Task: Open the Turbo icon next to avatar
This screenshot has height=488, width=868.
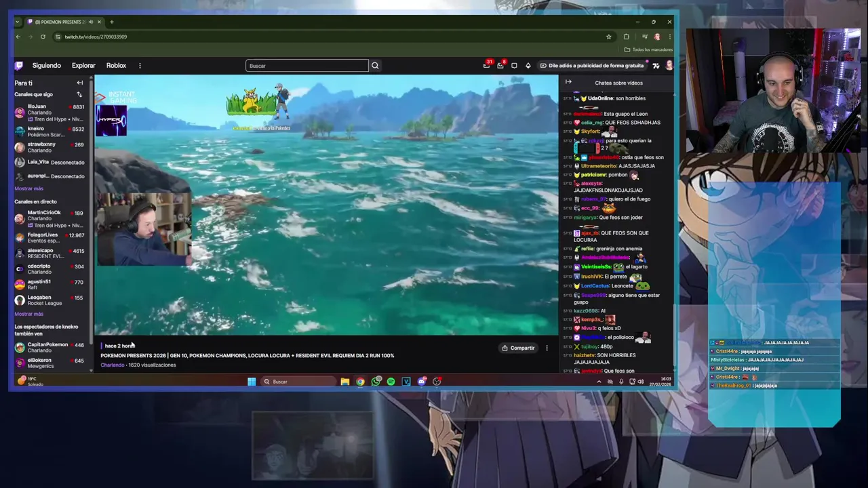Action: (x=656, y=66)
